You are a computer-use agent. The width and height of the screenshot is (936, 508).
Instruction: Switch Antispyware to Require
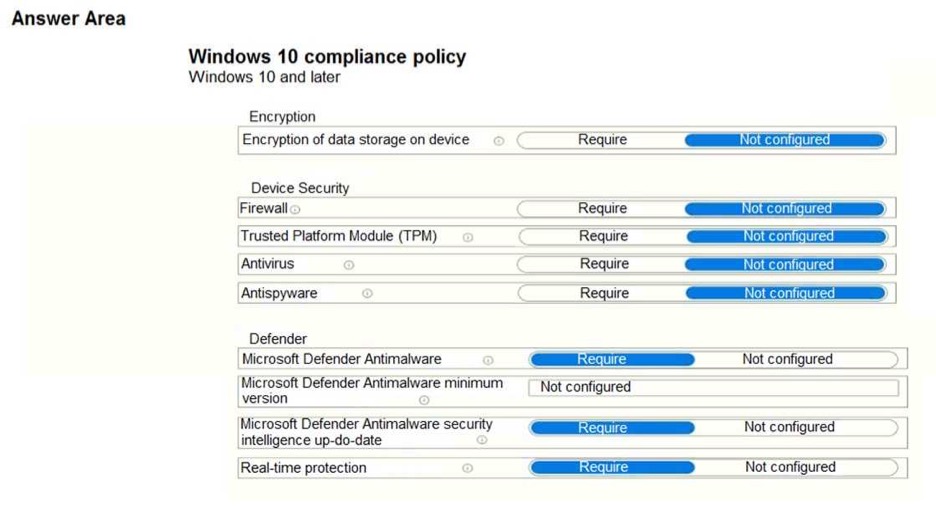[x=604, y=293]
